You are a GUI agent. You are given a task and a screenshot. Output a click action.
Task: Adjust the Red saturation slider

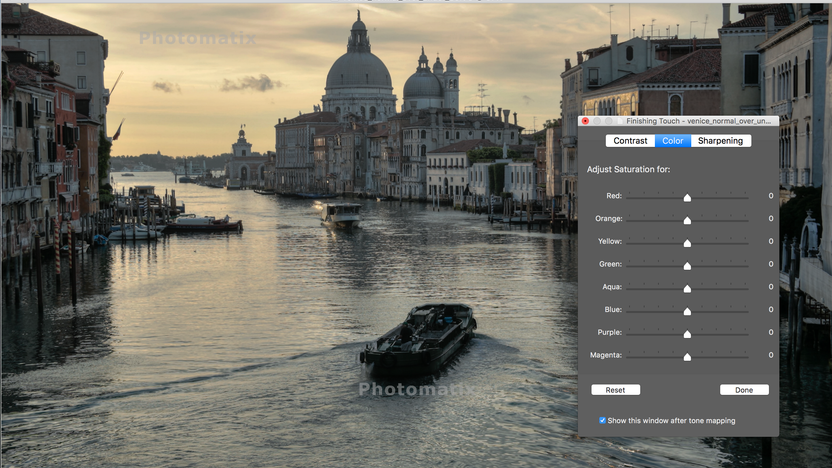point(687,197)
